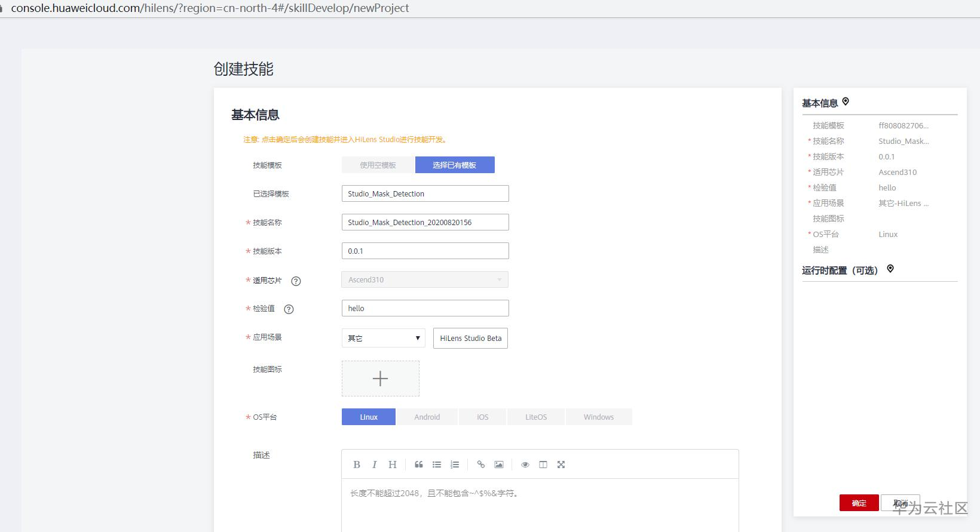Open the Ascend310 chip dropdown
The image size is (980, 532).
coord(425,279)
